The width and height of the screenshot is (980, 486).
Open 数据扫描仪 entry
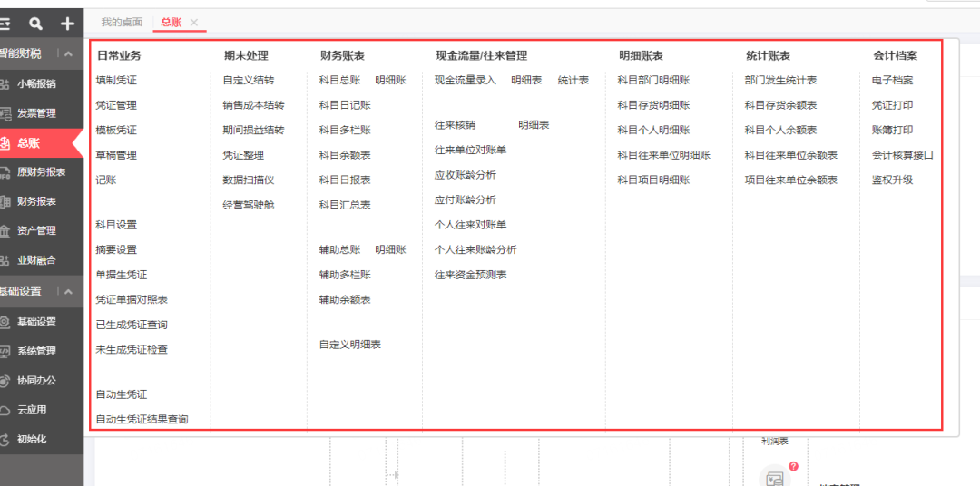tap(248, 180)
